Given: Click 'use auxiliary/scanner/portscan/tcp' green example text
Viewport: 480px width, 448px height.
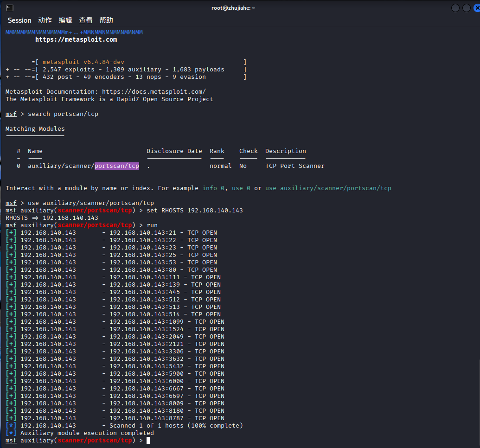Looking at the screenshot, I should click(328, 188).
